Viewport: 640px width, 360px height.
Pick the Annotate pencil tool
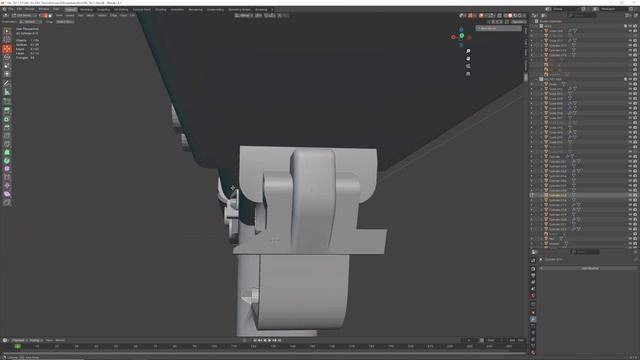7,83
